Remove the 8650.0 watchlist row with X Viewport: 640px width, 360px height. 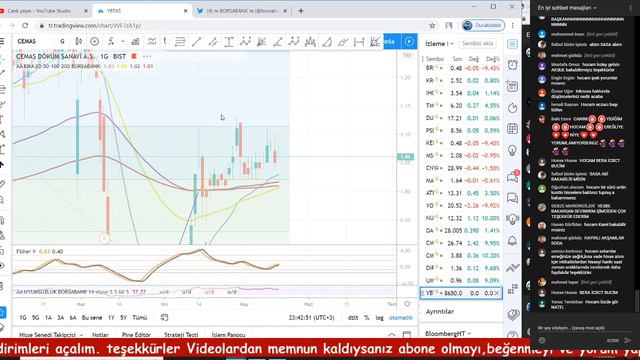pos(497,293)
